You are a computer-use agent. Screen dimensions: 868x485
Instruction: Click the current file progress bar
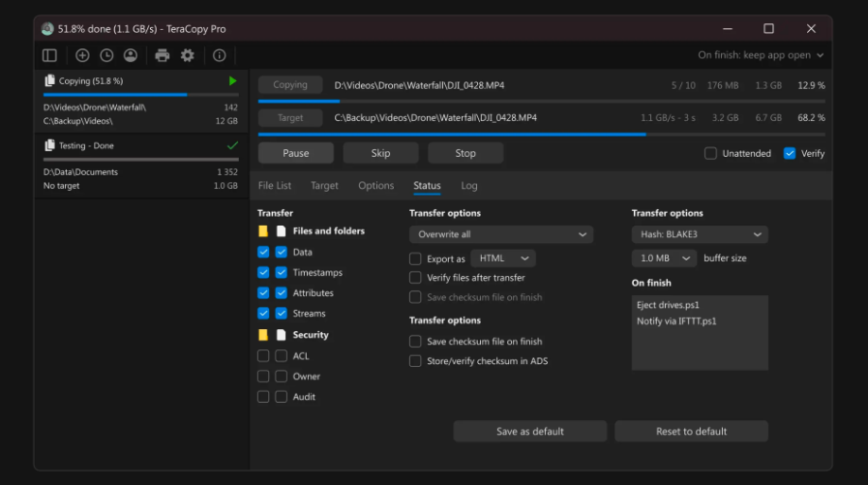point(541,102)
